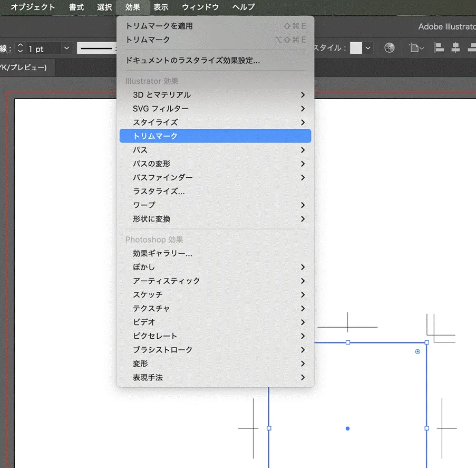Expand the スタイライズ submenu
Image resolution: width=476 pixels, height=468 pixels.
(x=215, y=122)
